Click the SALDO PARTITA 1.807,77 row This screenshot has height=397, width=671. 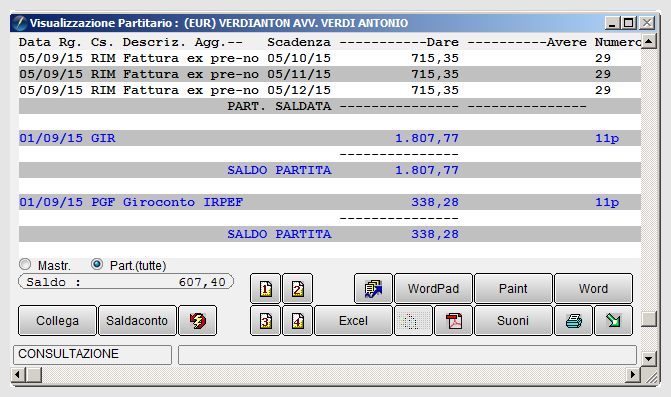[x=330, y=170]
